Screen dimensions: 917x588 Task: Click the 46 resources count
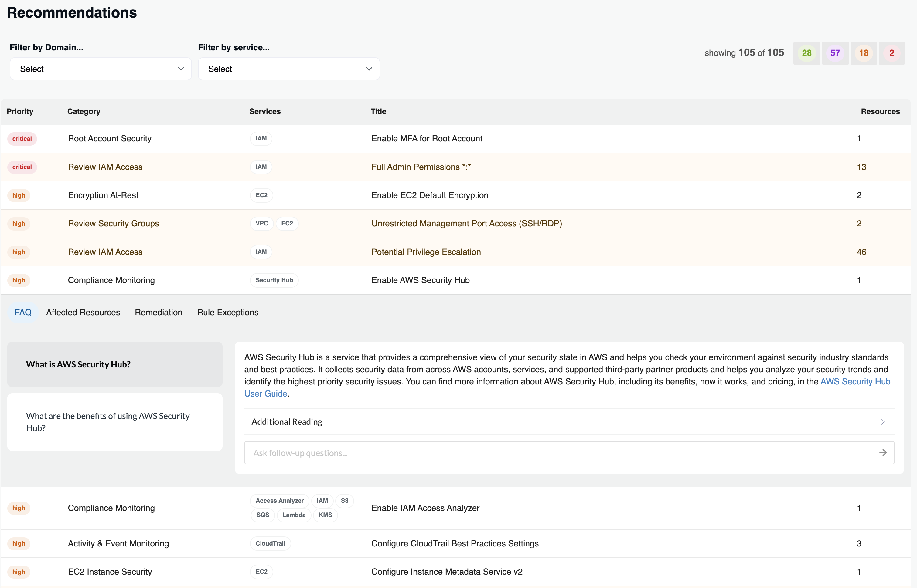(x=861, y=252)
